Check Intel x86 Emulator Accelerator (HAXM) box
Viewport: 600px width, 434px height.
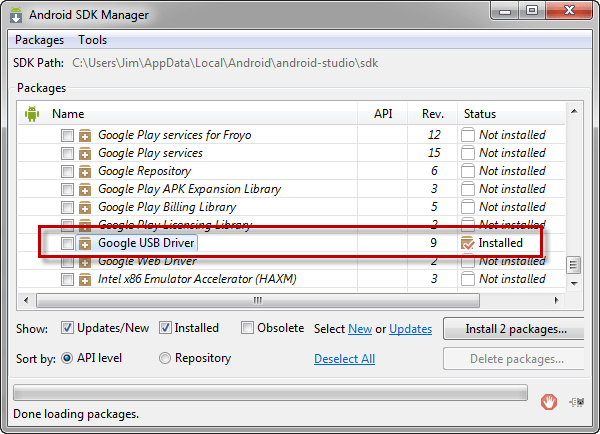click(x=67, y=279)
